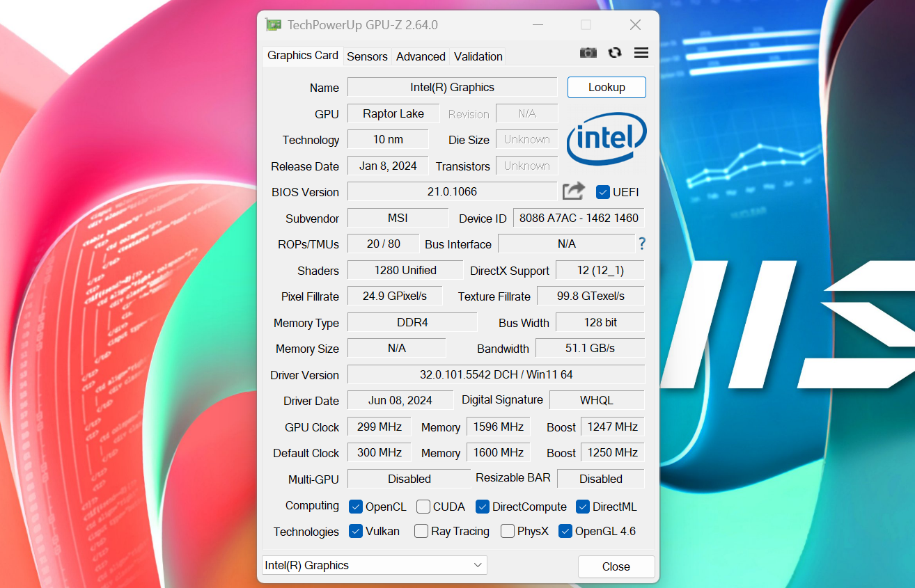The height and width of the screenshot is (588, 915).
Task: Toggle the Vulkan checkbox
Action: point(355,531)
